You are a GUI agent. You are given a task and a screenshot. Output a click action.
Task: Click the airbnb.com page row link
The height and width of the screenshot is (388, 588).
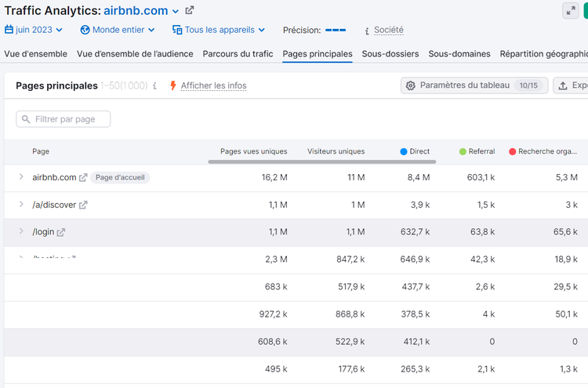[54, 177]
